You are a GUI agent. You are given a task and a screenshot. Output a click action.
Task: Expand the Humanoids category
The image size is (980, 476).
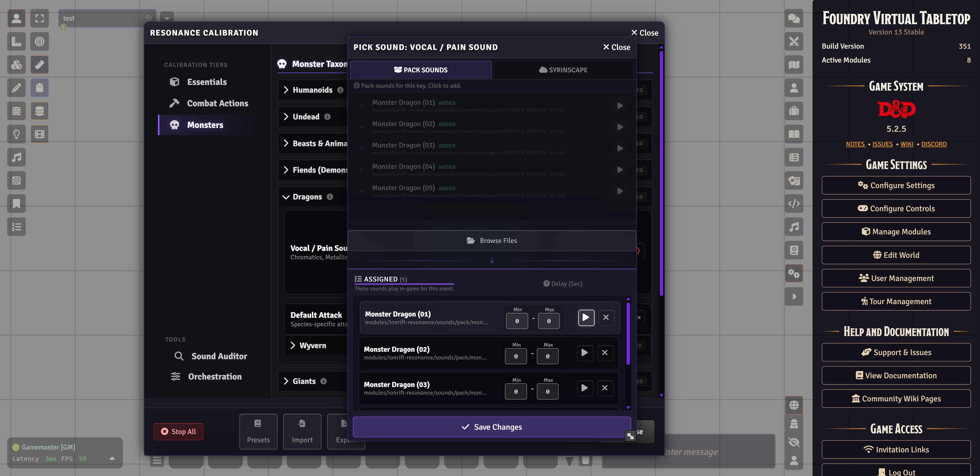click(286, 90)
